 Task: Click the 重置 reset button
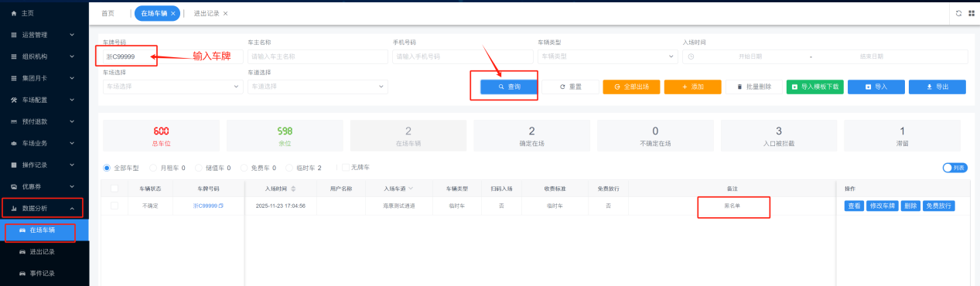coord(570,87)
